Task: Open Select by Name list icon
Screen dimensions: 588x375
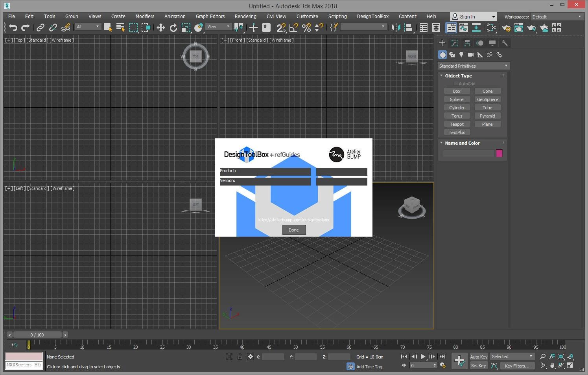Action: click(120, 28)
